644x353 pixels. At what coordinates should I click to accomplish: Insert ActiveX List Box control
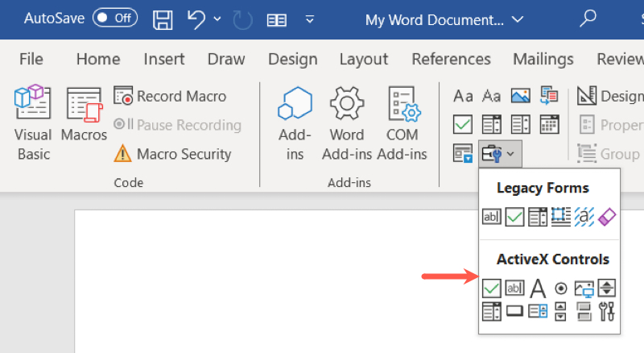pyautogui.click(x=538, y=311)
